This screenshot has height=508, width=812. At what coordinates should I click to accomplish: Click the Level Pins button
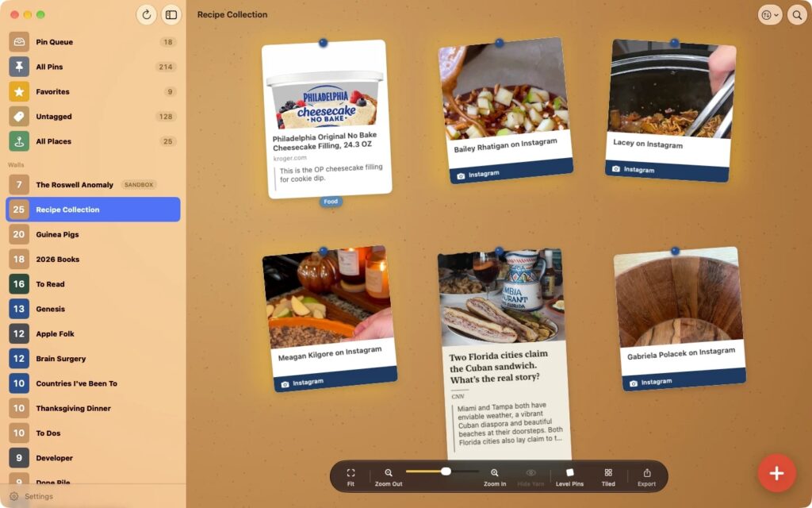[x=569, y=477]
